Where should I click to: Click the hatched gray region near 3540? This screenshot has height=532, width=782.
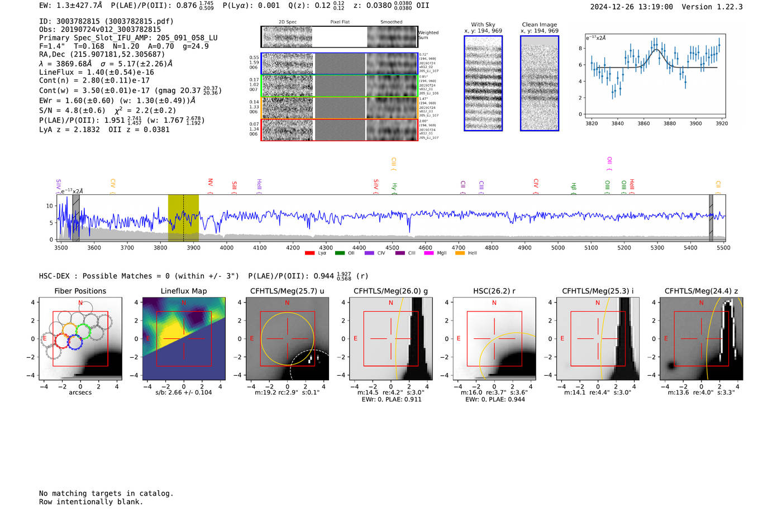click(x=76, y=218)
